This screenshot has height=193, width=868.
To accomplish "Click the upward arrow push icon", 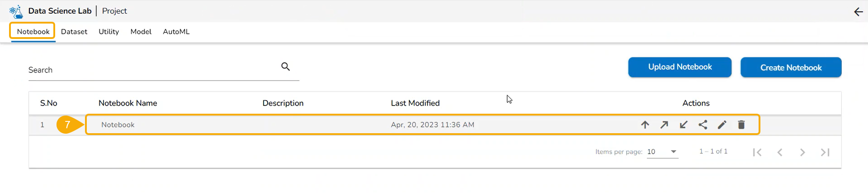I will click(x=645, y=125).
